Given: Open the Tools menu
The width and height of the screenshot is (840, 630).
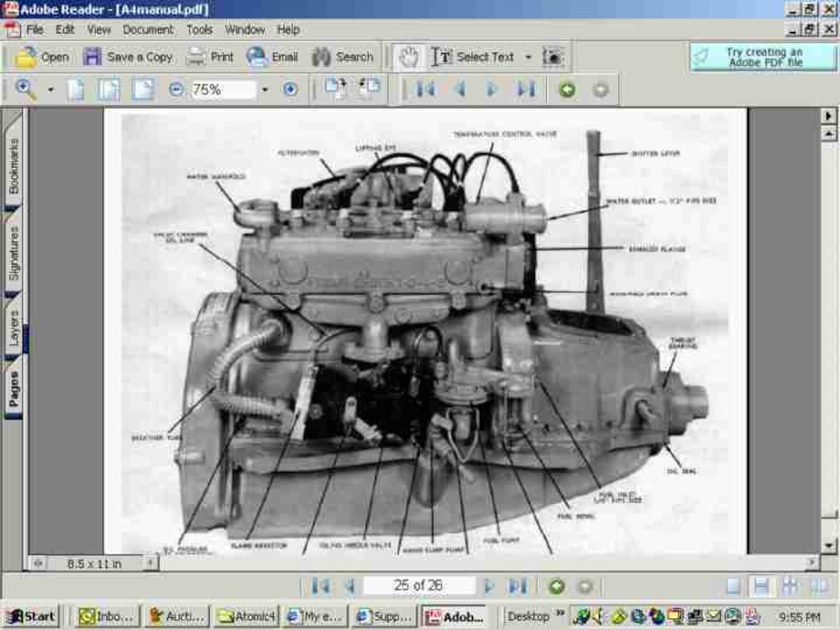Looking at the screenshot, I should (200, 30).
